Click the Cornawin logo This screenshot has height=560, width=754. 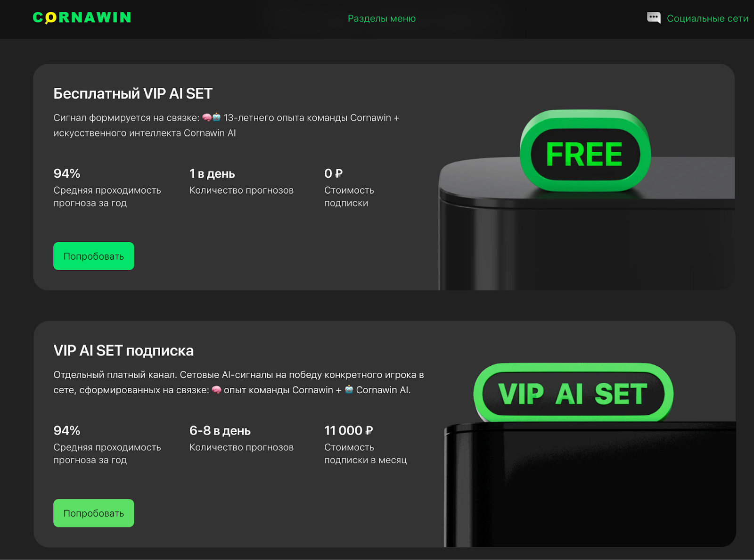82,18
